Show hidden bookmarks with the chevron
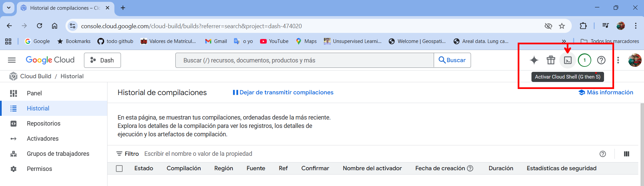This screenshot has width=644, height=186. click(564, 41)
